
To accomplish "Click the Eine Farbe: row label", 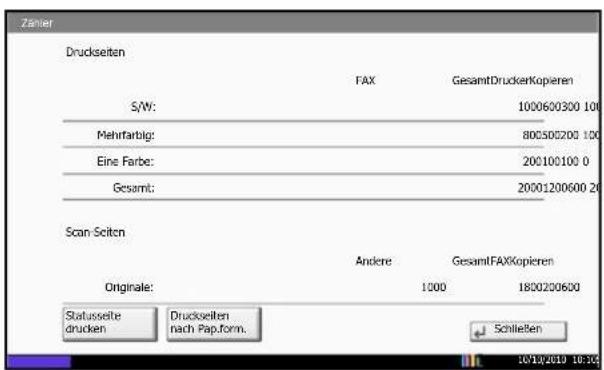I will (x=125, y=161).
